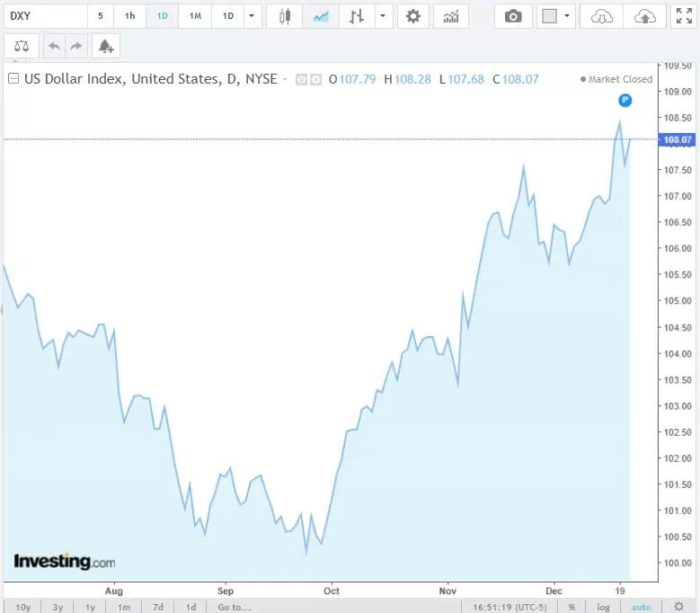This screenshot has height=613, width=700.
Task: Add an alert with bell icon
Action: point(105,46)
